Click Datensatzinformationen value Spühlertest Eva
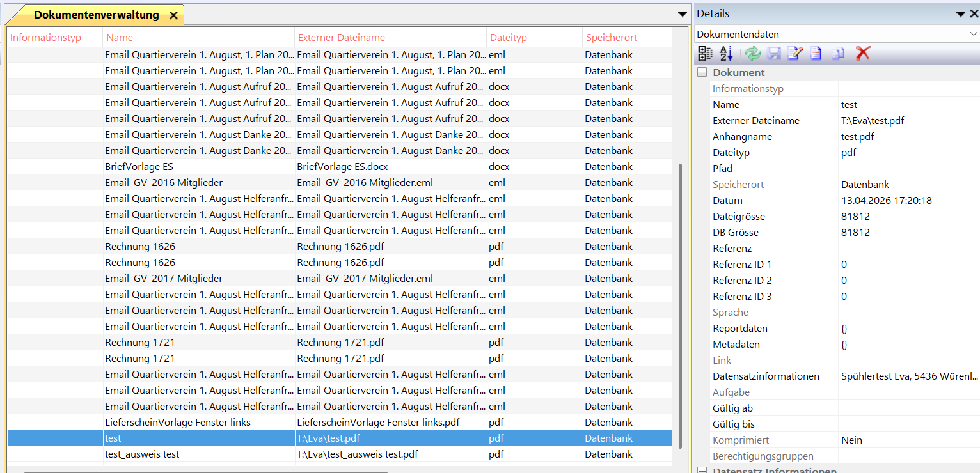 [x=909, y=376]
